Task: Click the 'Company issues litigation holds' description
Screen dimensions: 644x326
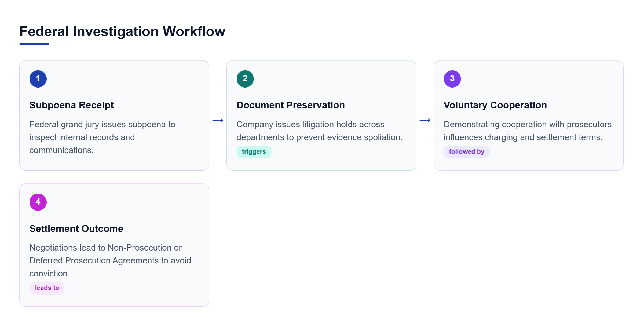Action: [320, 131]
